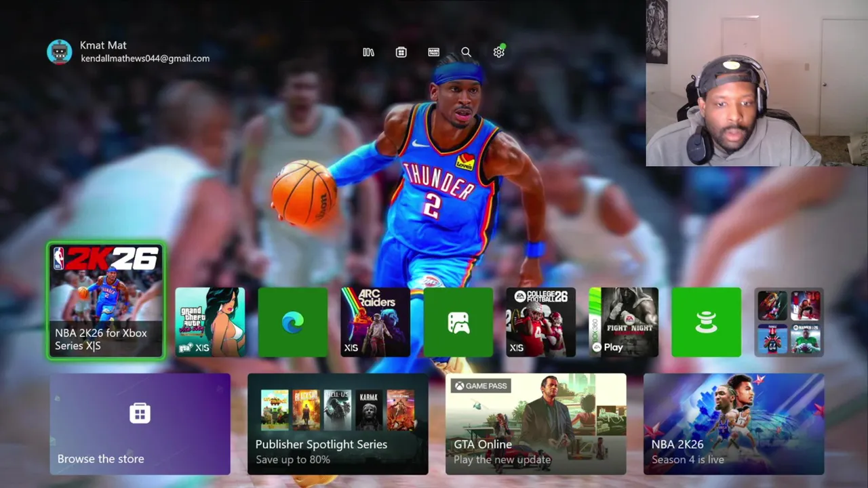
Task: Click the store bag icon in Browse the store
Action: click(140, 413)
